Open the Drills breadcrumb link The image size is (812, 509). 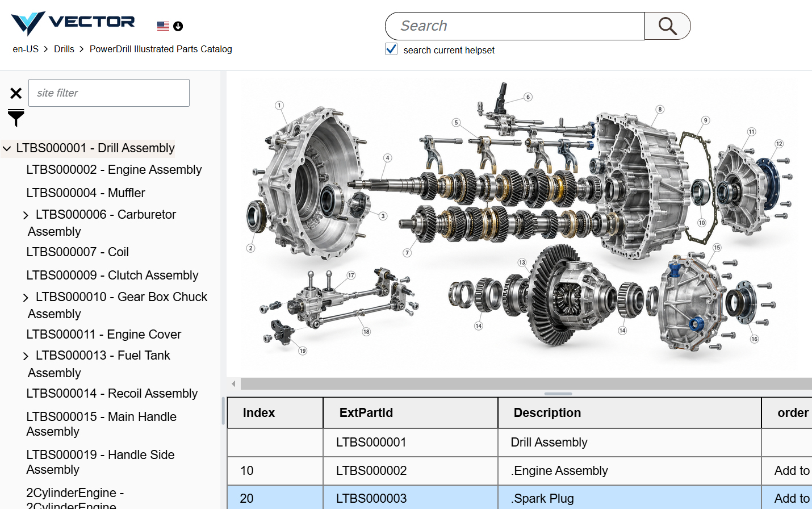point(64,49)
